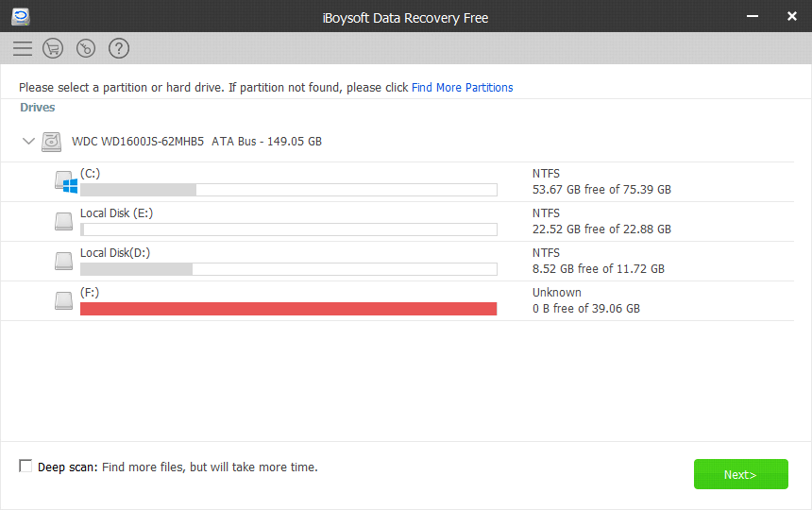Select the WDC hard drive icon
The height and width of the screenshot is (510, 812).
pos(52,142)
